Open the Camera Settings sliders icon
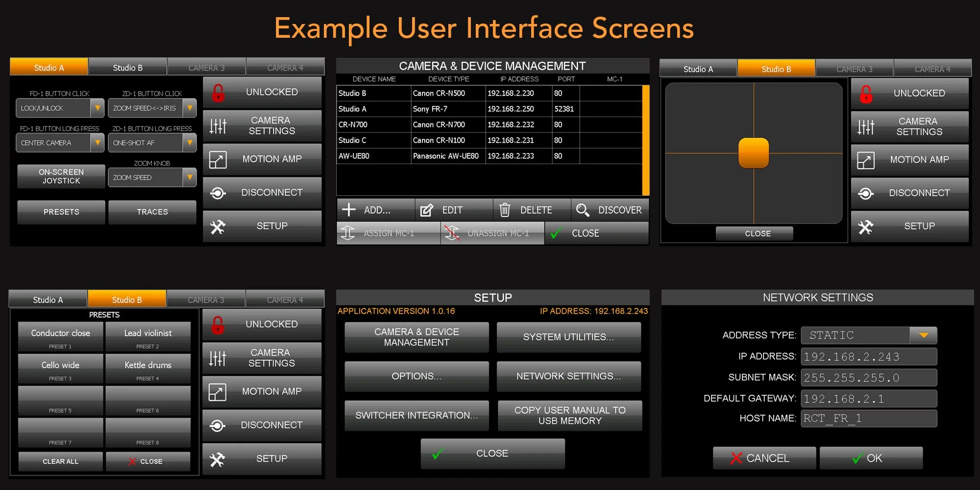 (217, 126)
